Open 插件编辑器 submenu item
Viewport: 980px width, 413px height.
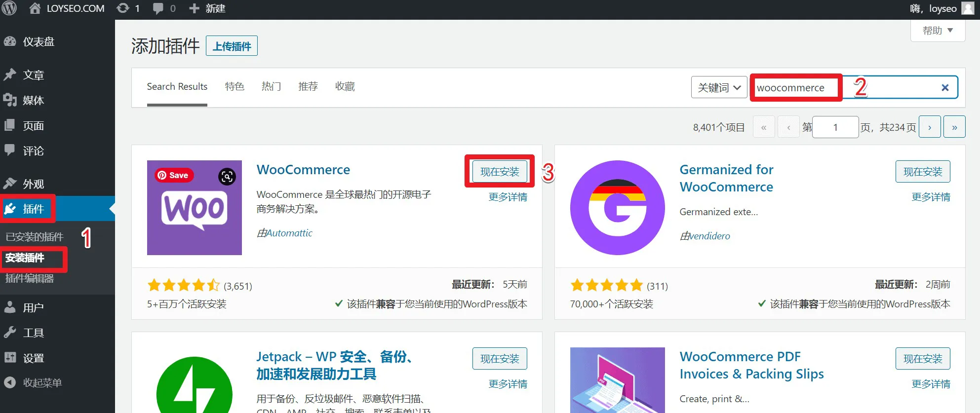(x=30, y=278)
